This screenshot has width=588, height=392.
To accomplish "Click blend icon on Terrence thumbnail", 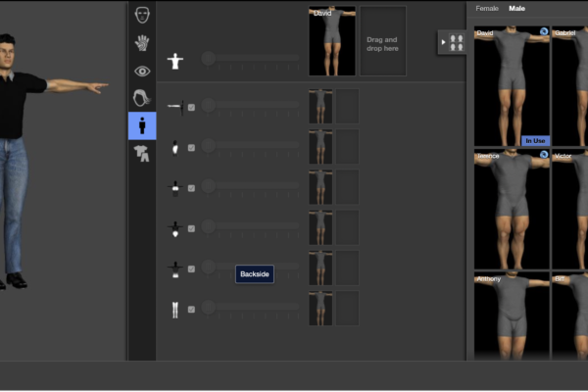I will click(544, 154).
